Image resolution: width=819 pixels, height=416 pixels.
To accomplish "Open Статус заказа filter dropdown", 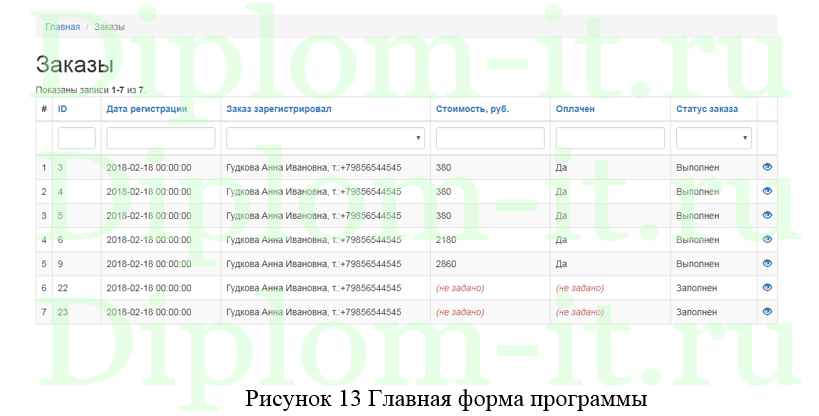I will (x=713, y=138).
